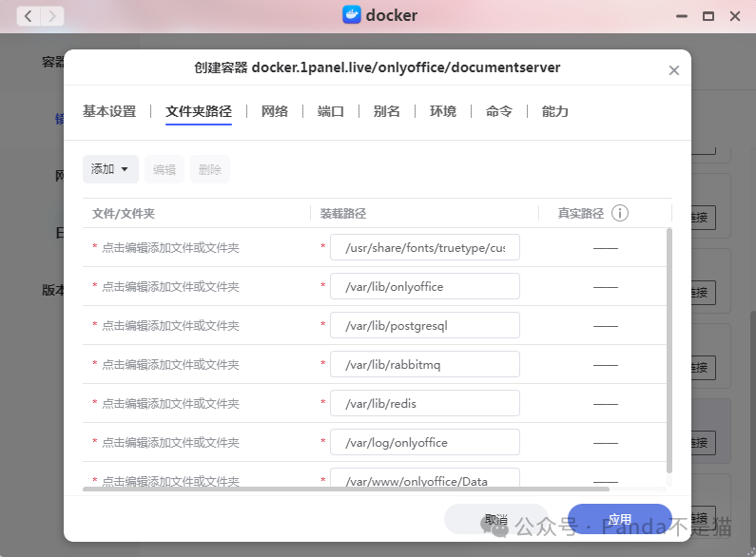Click the docker whale app icon
756x557 pixels.
tap(352, 15)
